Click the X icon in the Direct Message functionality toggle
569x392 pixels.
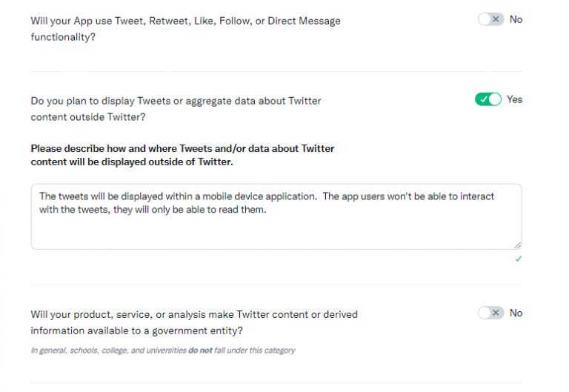click(496, 19)
